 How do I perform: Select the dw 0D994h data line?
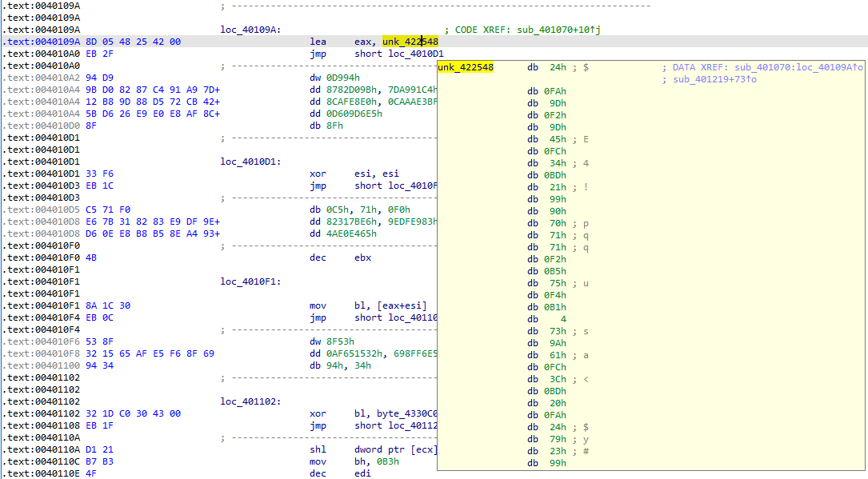click(x=336, y=78)
